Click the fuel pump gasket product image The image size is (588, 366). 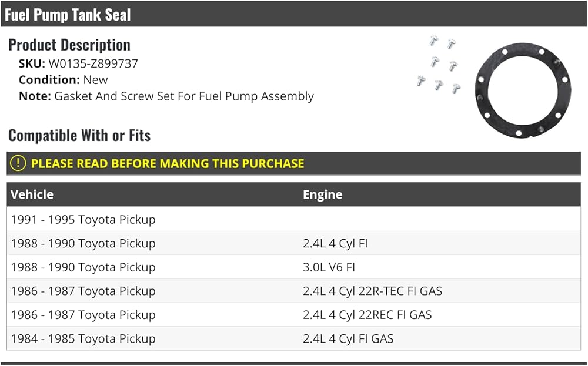pyautogui.click(x=522, y=93)
